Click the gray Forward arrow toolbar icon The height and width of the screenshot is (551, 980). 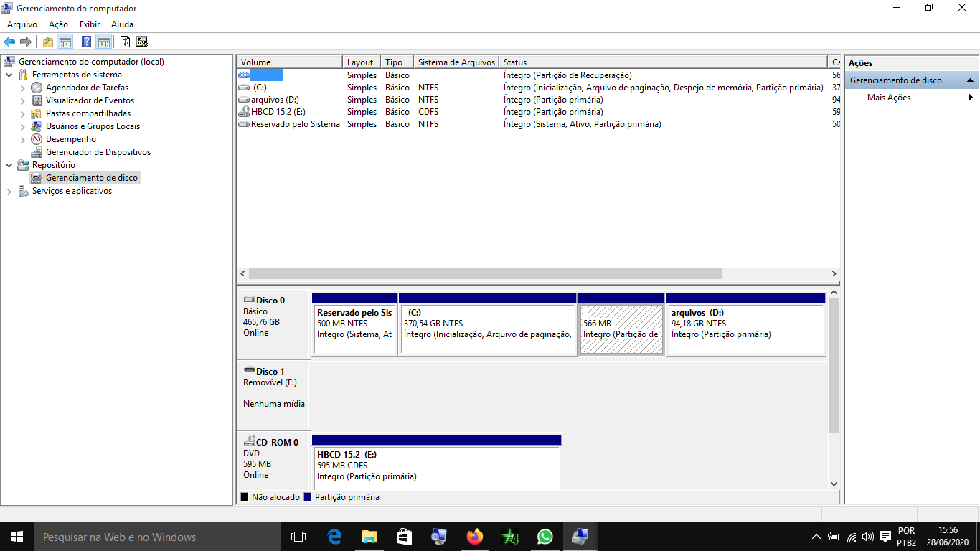pos(26,42)
